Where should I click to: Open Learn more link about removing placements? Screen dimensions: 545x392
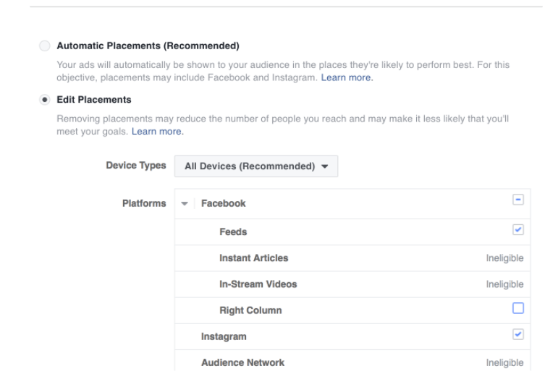click(x=157, y=131)
